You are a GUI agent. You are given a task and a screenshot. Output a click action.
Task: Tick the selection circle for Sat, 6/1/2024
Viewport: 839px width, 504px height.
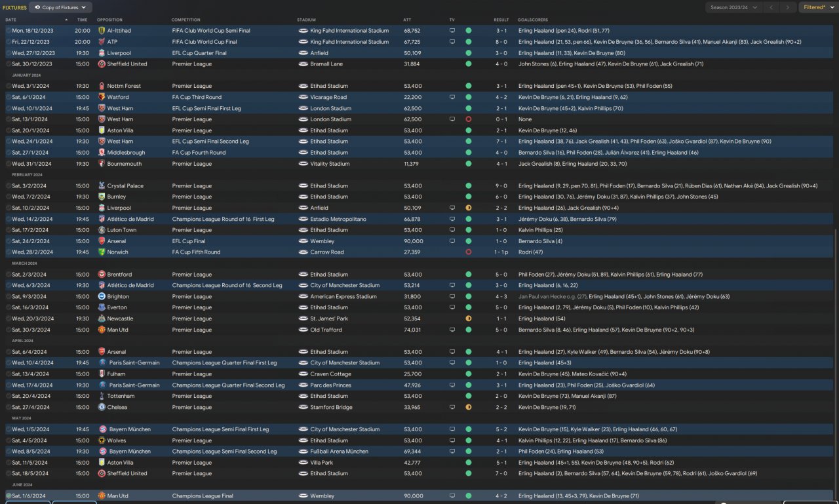coord(9,97)
